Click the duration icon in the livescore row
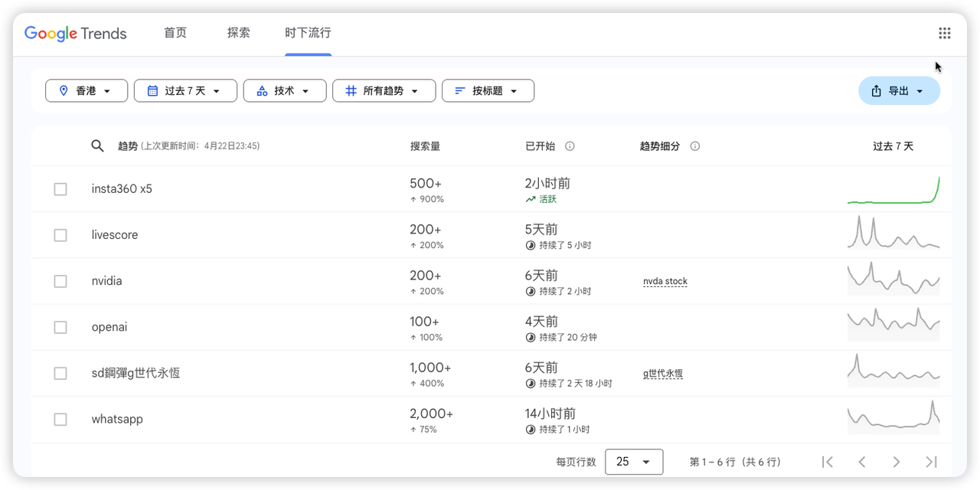 click(x=530, y=246)
